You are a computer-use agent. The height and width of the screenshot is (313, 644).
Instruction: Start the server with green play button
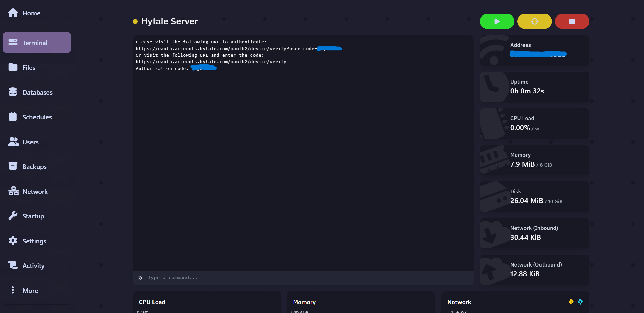tap(497, 21)
